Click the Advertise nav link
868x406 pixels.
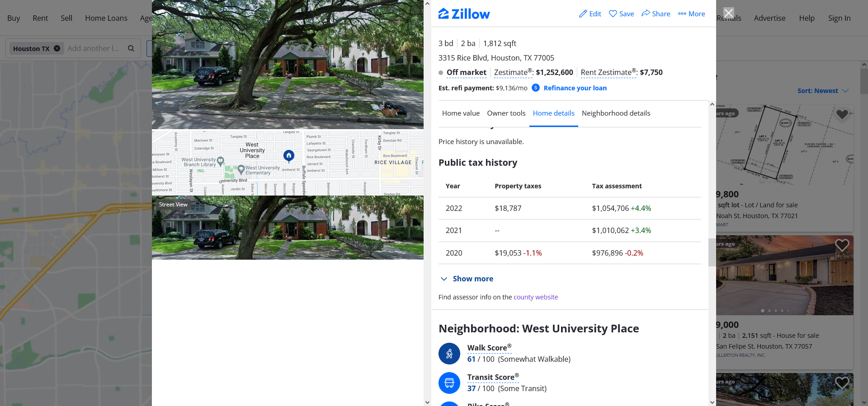point(769,18)
